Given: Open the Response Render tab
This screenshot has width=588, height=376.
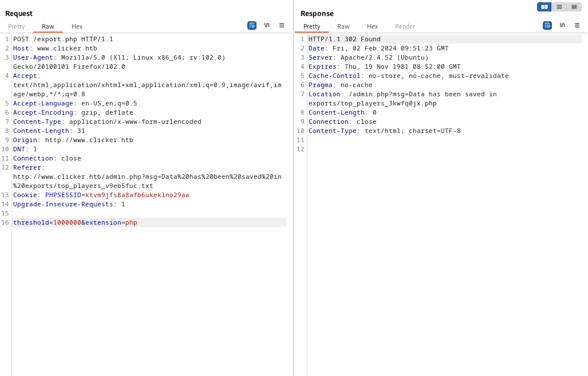Looking at the screenshot, I should [405, 26].
